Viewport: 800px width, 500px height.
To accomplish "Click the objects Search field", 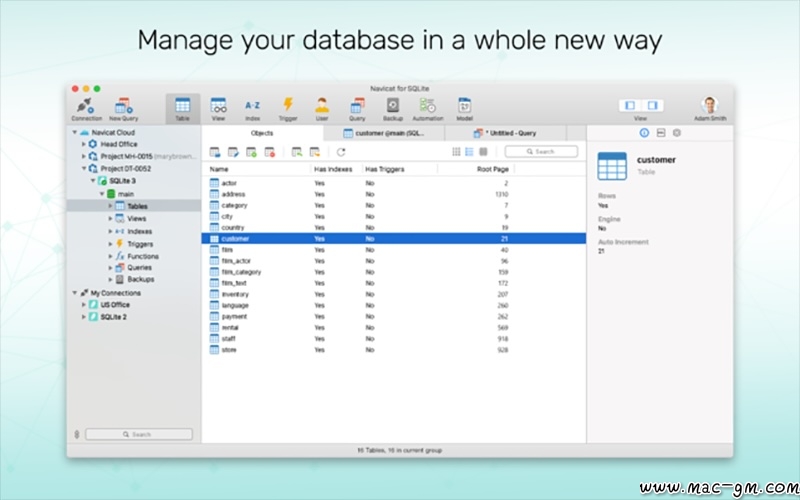I will (541, 152).
